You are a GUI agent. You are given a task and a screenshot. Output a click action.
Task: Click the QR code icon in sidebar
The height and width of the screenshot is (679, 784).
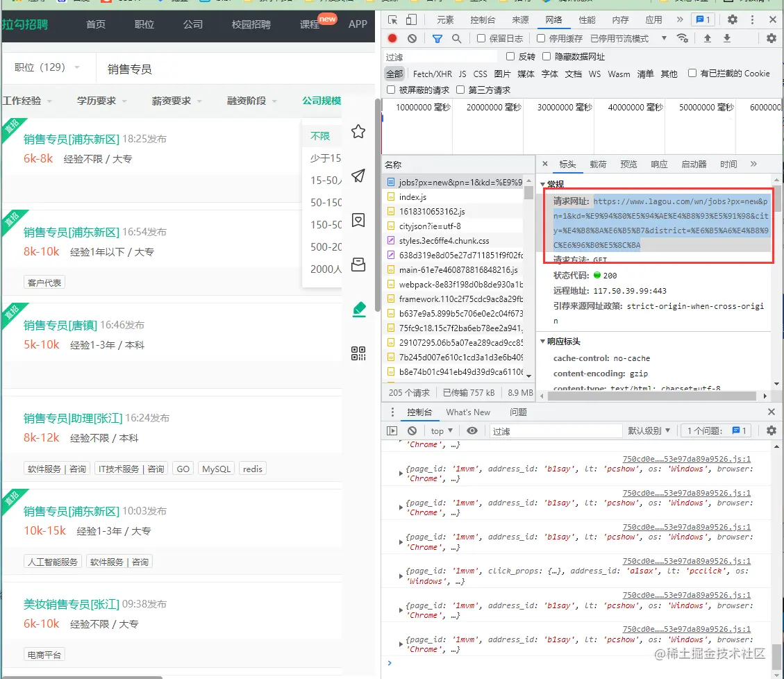358,353
